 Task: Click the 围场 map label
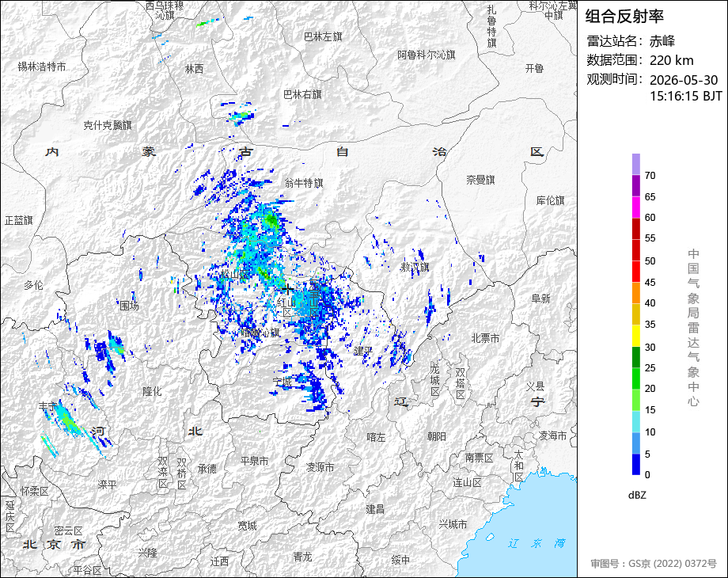[x=129, y=306]
